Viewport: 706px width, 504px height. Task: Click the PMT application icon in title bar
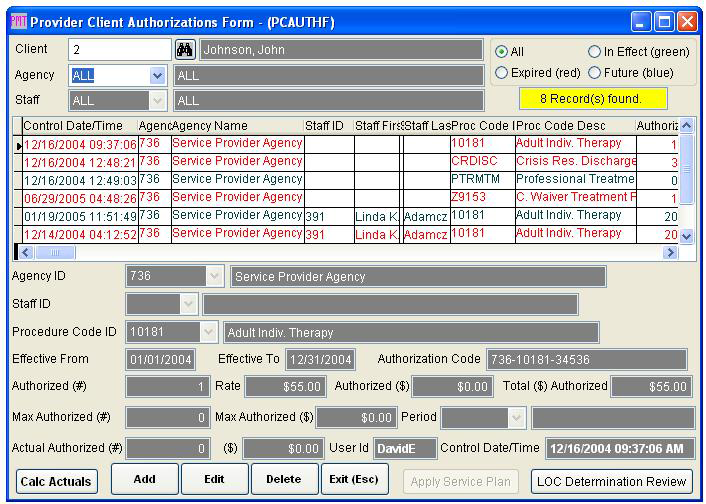click(x=17, y=20)
